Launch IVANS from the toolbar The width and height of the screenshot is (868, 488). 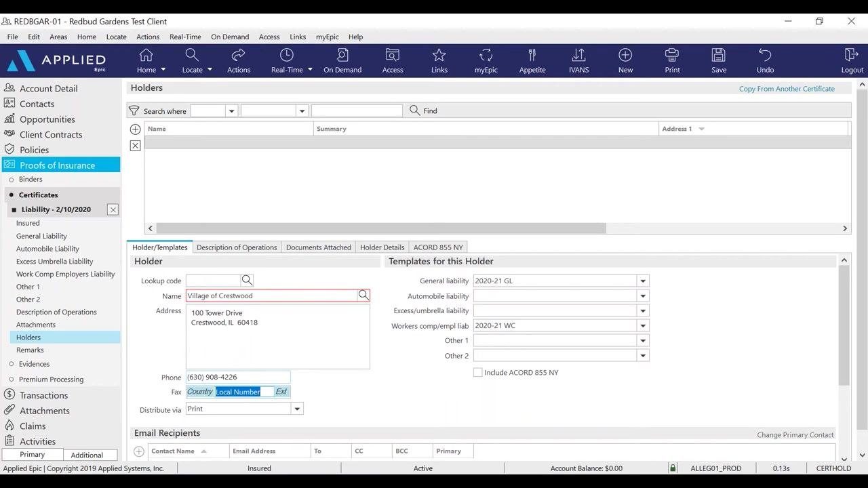[578, 60]
